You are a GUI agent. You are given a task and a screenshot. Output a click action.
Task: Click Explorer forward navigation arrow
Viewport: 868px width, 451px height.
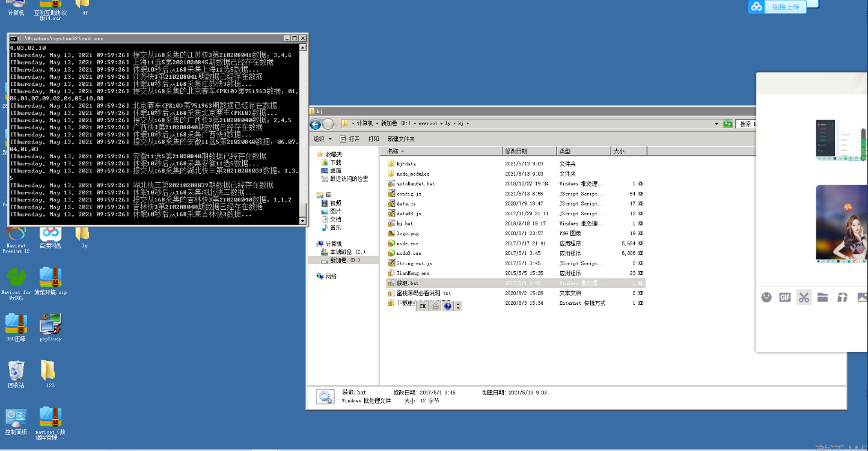pyautogui.click(x=328, y=124)
